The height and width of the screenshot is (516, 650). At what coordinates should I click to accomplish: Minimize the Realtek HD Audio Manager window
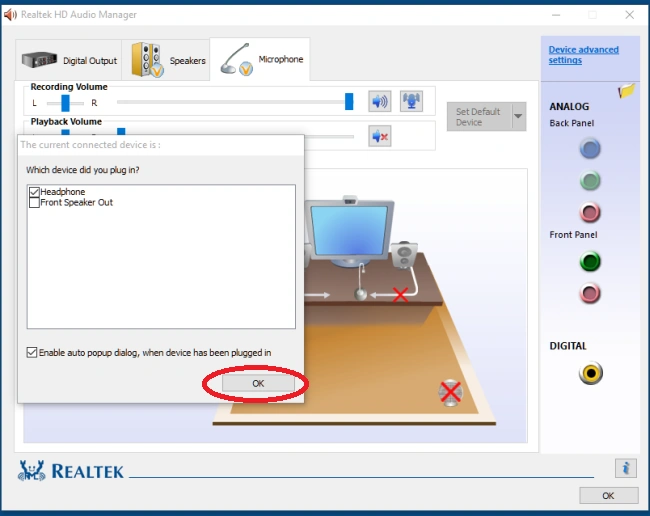point(556,15)
